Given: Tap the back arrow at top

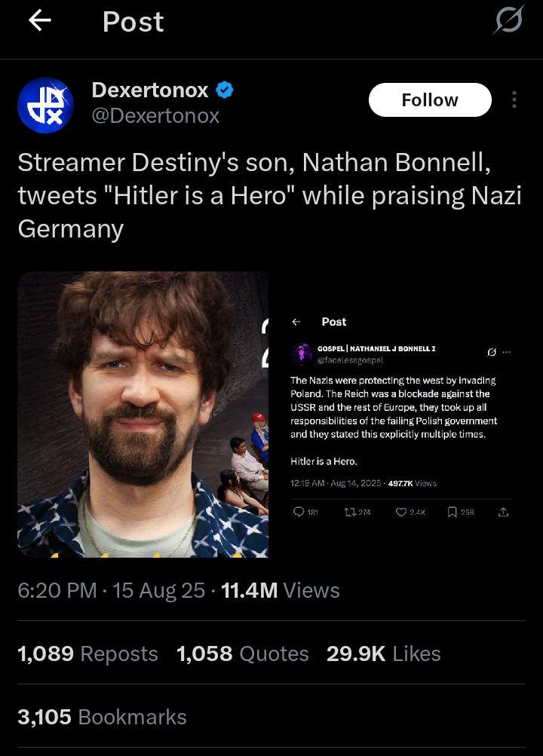Looking at the screenshot, I should (39, 21).
